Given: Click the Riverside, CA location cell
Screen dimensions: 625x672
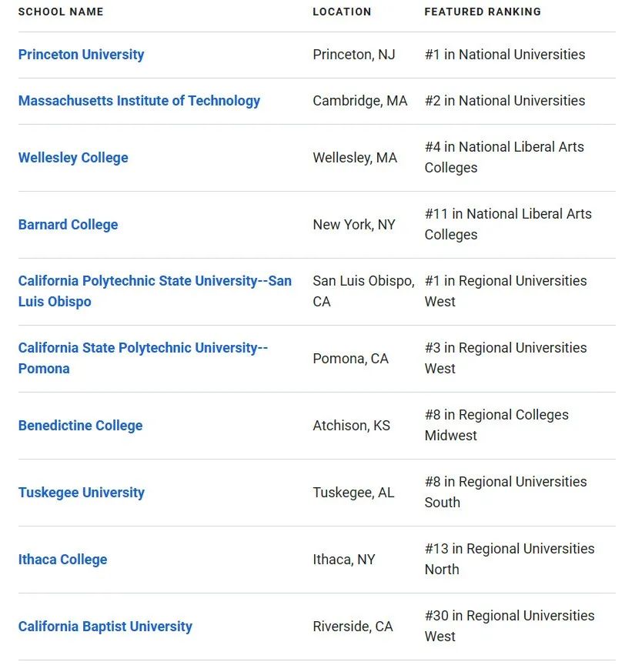Looking at the screenshot, I should point(353,627).
